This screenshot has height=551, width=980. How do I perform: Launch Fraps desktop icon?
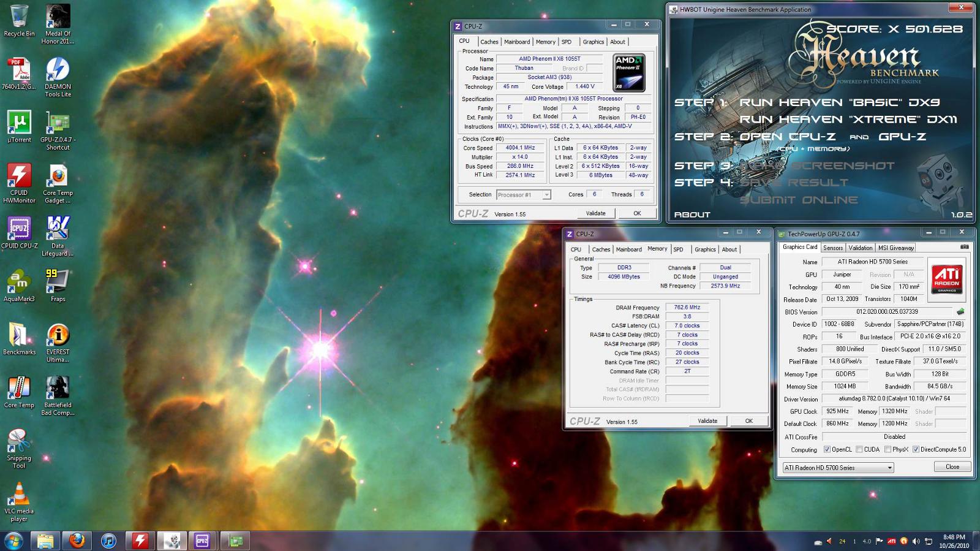tap(58, 286)
